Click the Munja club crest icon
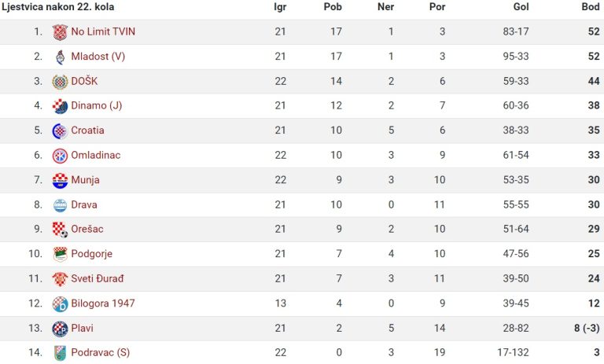Screen dimensions: 604x364 pos(60,181)
